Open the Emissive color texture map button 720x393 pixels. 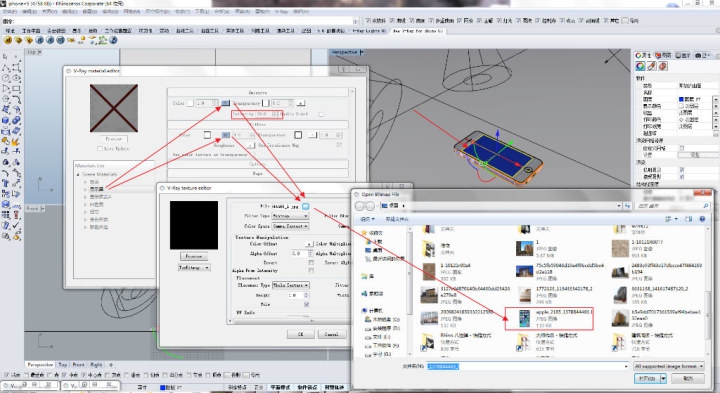pyautogui.click(x=225, y=103)
